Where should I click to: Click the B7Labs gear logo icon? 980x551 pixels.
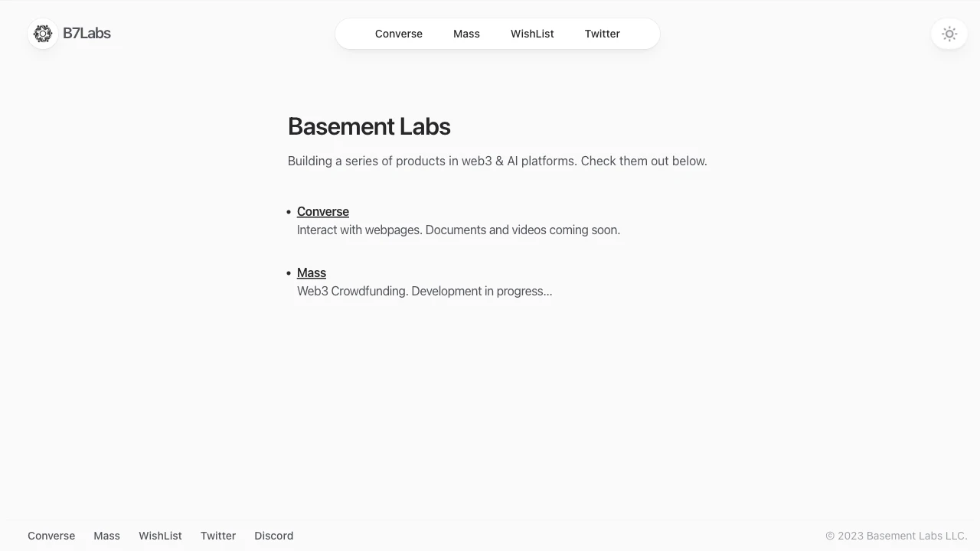pos(42,34)
